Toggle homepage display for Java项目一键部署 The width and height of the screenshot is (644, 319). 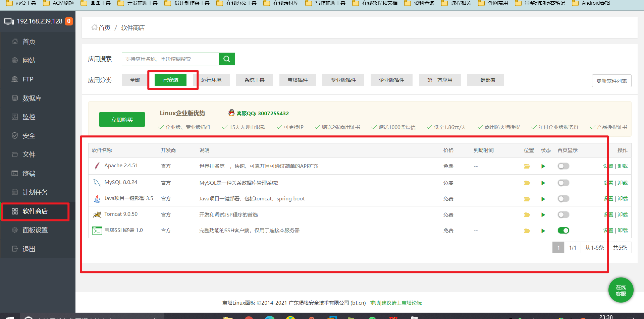pos(563,199)
